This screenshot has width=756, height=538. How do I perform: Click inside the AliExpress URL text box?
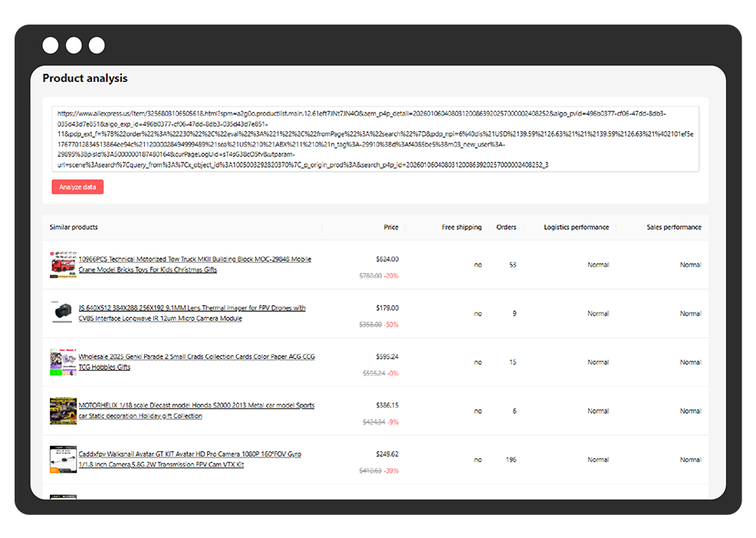pos(375,139)
